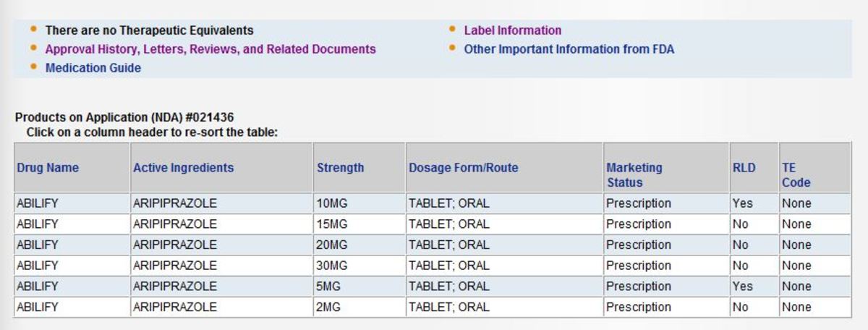This screenshot has width=868, height=330.
Task: Click the 'There are no Therapeutic Equivalents' text
Action: pos(150,30)
